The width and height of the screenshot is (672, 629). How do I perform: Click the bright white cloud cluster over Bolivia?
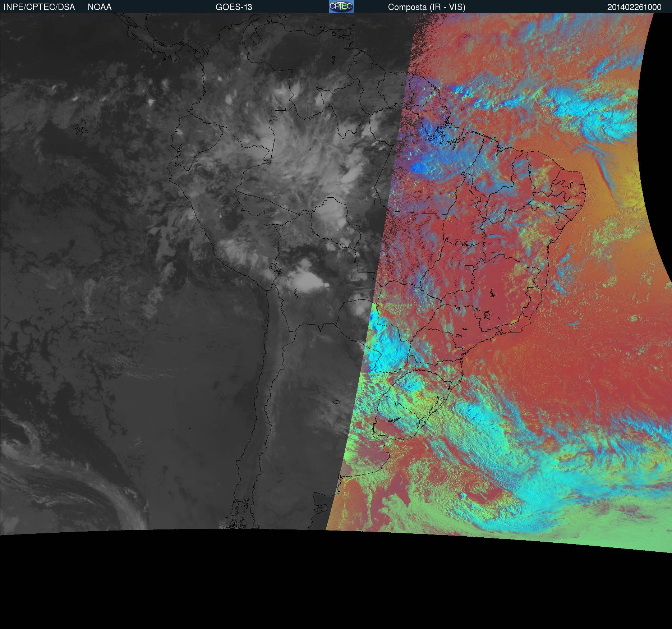305,280
